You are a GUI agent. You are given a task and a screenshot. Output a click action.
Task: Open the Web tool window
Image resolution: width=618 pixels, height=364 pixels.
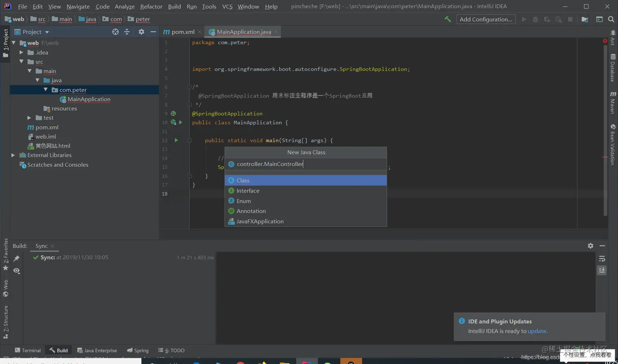coord(5,288)
